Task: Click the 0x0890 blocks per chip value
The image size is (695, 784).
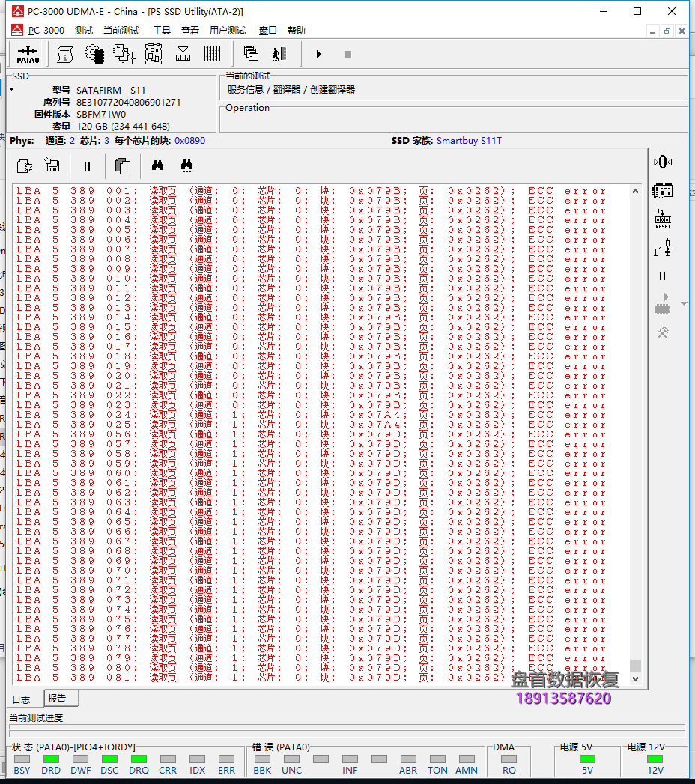Action: pos(190,141)
